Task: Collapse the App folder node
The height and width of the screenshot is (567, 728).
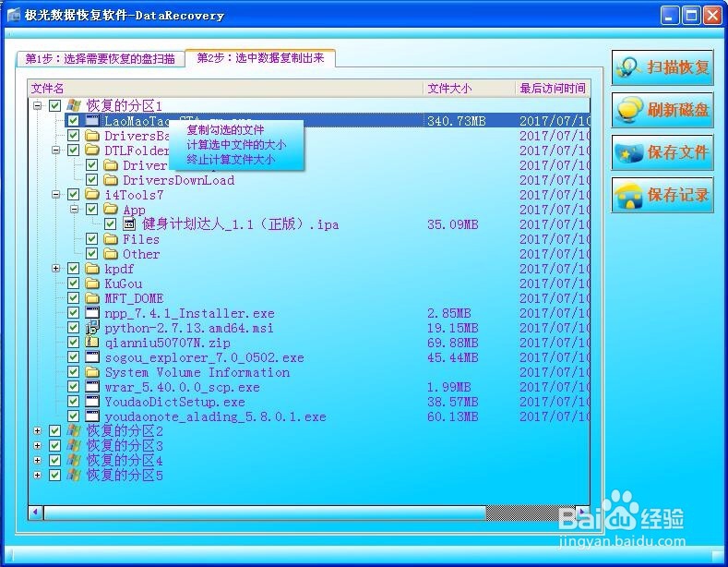Action: click(75, 209)
